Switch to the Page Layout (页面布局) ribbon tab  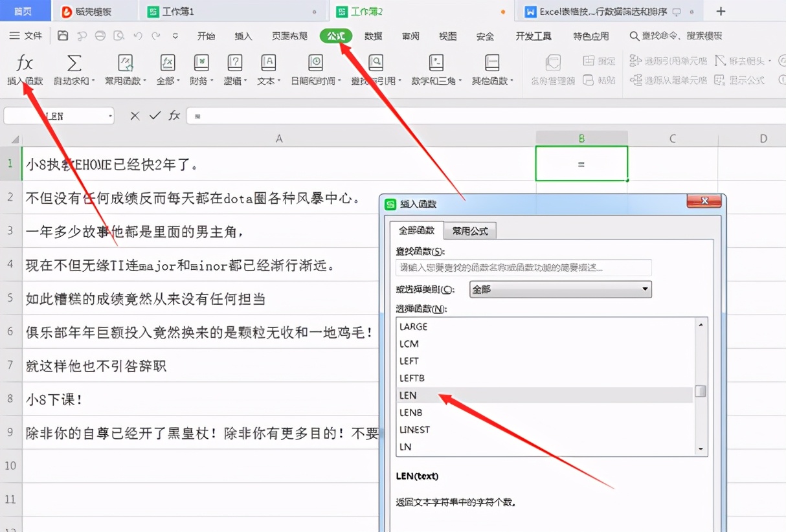point(289,36)
